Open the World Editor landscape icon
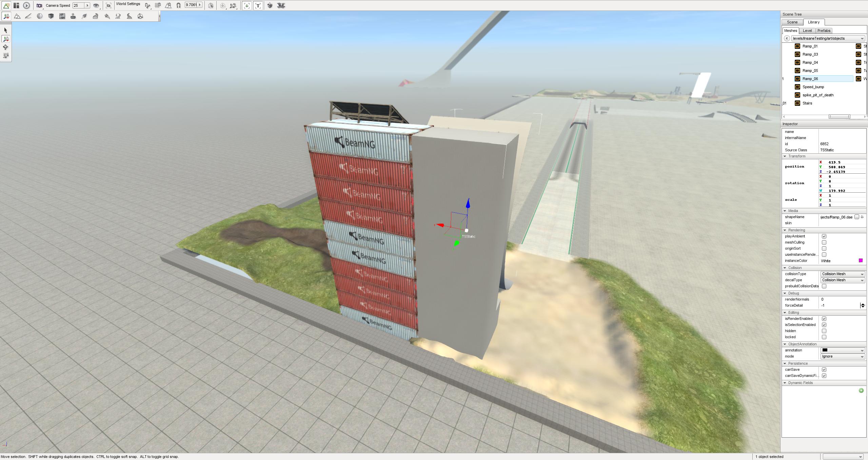The image size is (868, 460). pyautogui.click(x=6, y=5)
